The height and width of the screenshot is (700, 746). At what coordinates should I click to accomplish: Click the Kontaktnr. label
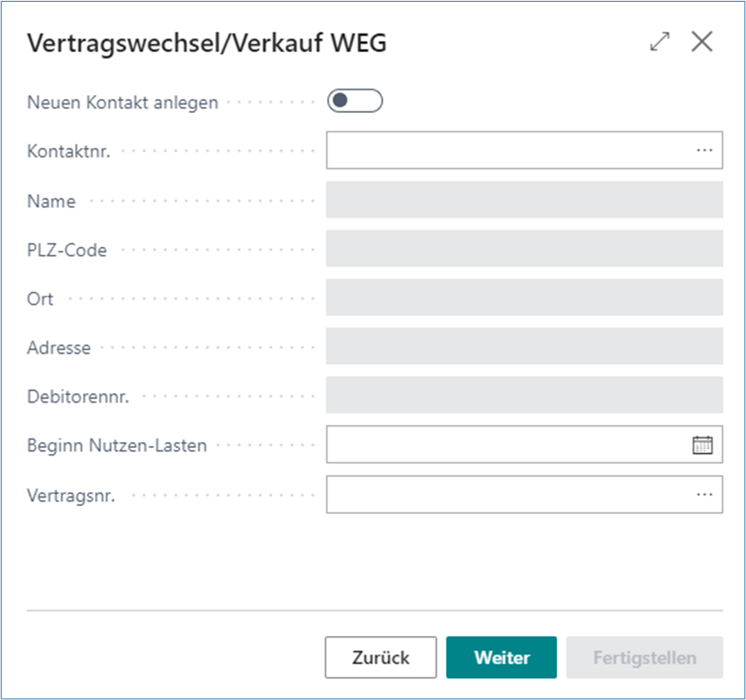(68, 150)
